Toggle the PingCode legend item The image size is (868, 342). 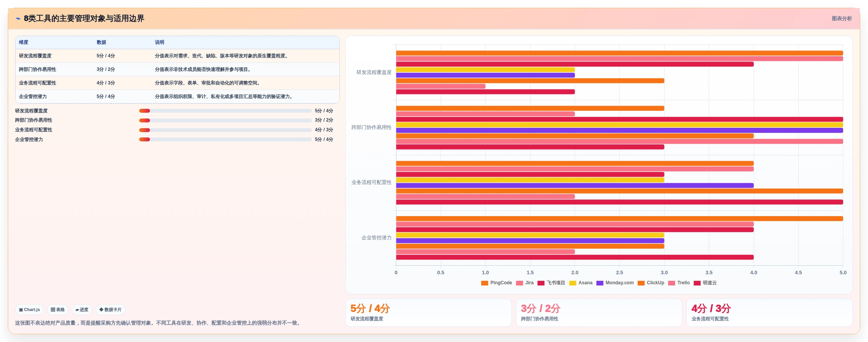(496, 283)
